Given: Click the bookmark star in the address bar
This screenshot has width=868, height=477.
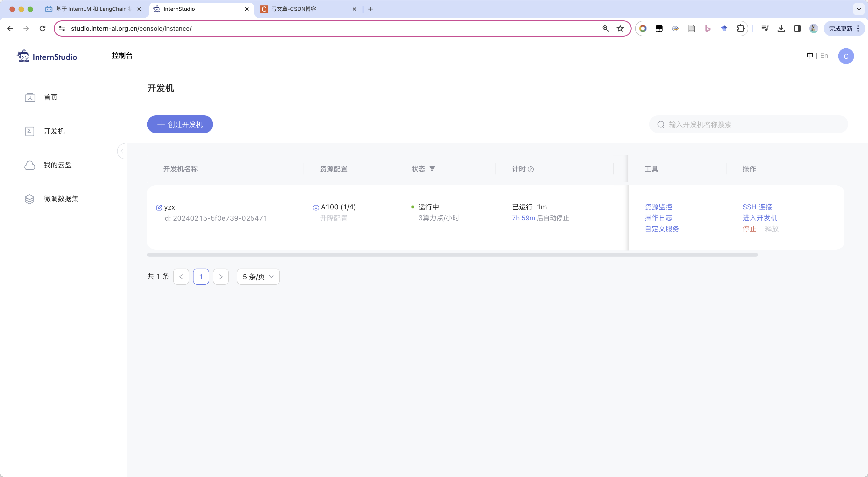Looking at the screenshot, I should [x=620, y=28].
